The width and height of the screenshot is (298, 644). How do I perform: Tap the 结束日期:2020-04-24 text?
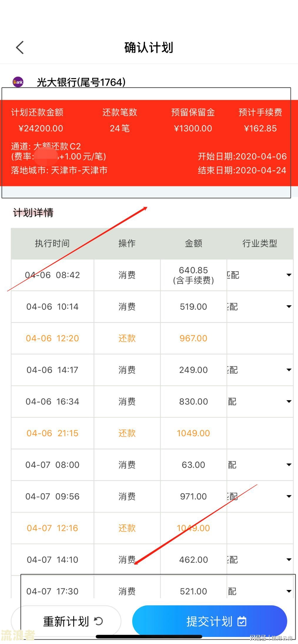242,170
